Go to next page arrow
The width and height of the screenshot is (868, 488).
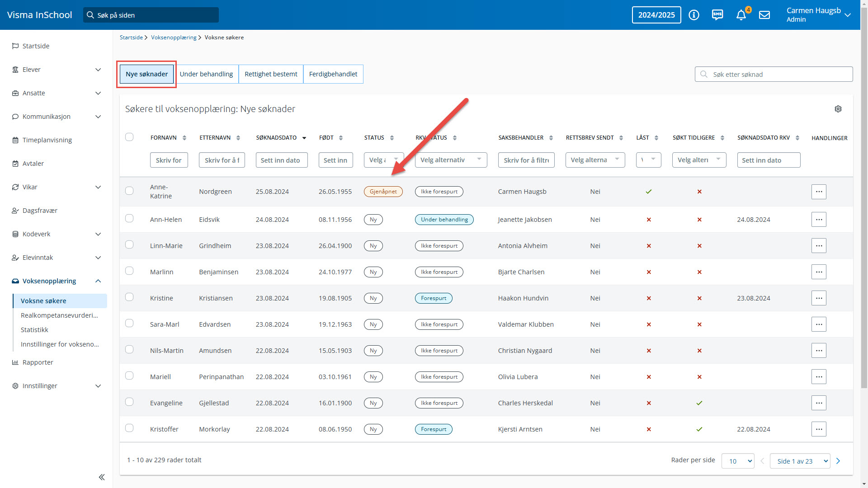(x=838, y=461)
